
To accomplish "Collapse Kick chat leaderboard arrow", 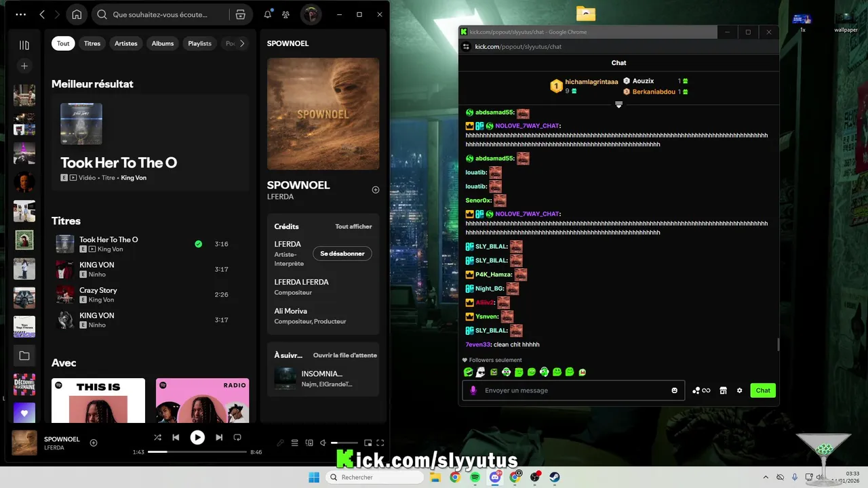I will coord(618,104).
